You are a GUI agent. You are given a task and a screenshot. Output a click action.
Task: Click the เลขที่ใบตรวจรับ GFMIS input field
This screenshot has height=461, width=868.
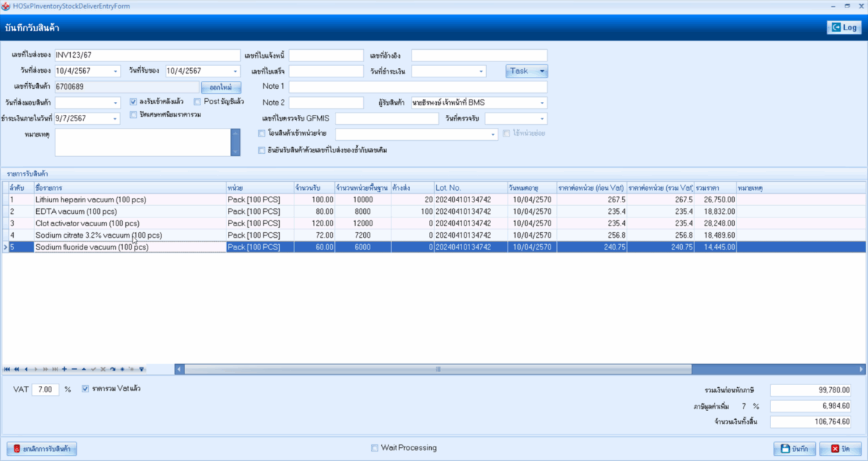387,119
